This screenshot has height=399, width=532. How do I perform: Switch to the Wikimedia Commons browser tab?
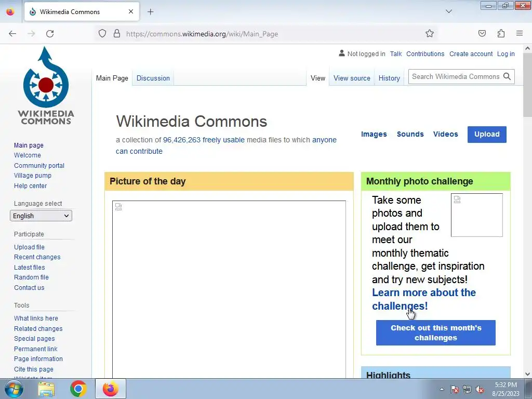coord(82,11)
